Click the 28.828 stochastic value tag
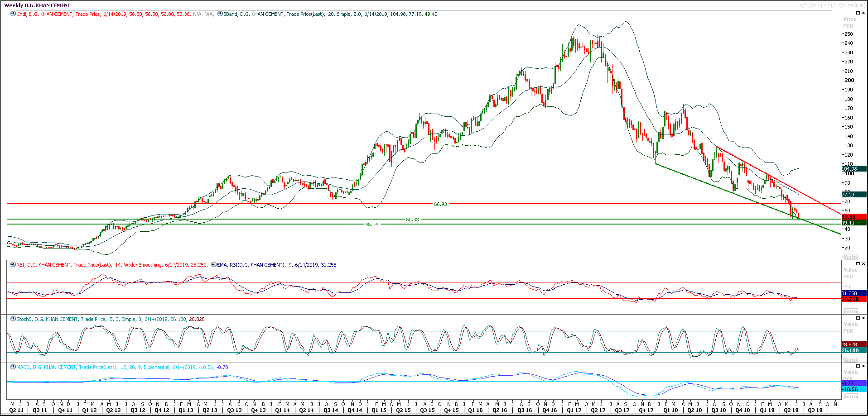Viewport: 868px width, 416px height. pos(854,344)
